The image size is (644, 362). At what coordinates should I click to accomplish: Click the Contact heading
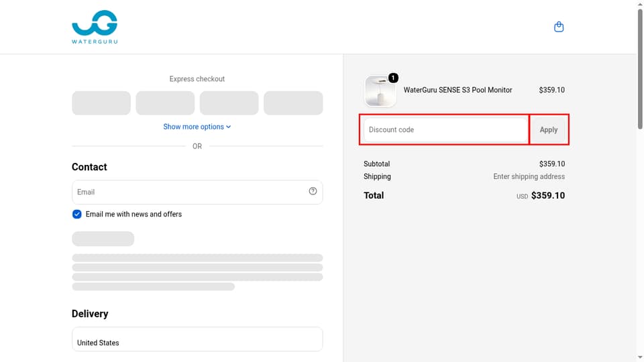[x=89, y=167]
